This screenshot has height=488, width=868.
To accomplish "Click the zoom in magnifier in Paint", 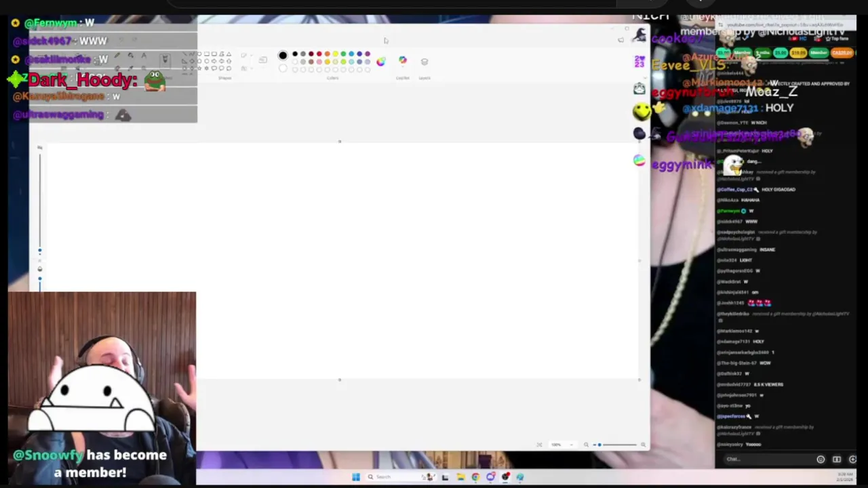I will click(643, 445).
